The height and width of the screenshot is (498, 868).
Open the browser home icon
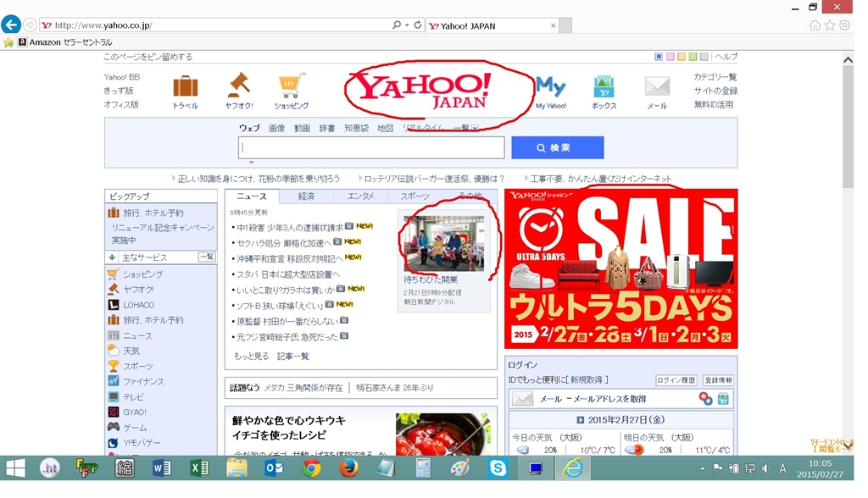[815, 25]
